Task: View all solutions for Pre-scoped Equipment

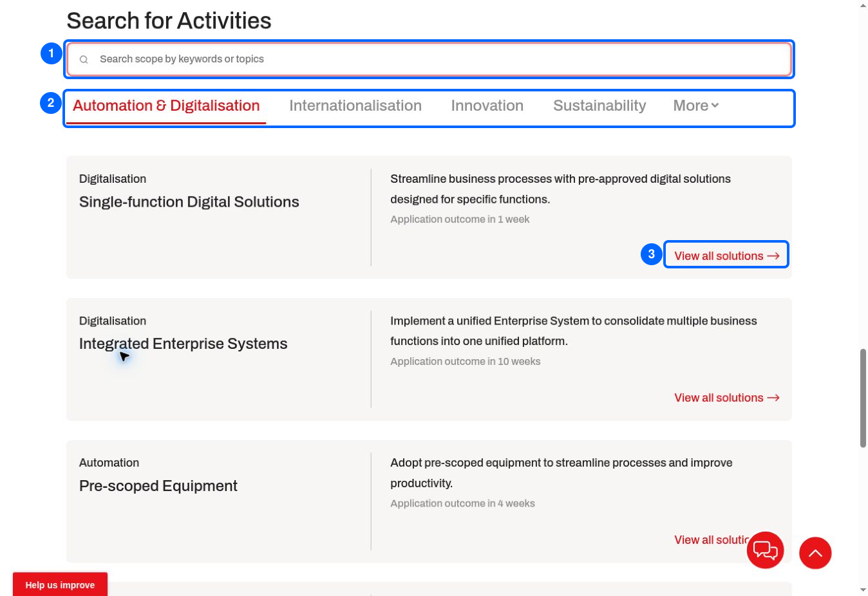Action: pyautogui.click(x=711, y=540)
